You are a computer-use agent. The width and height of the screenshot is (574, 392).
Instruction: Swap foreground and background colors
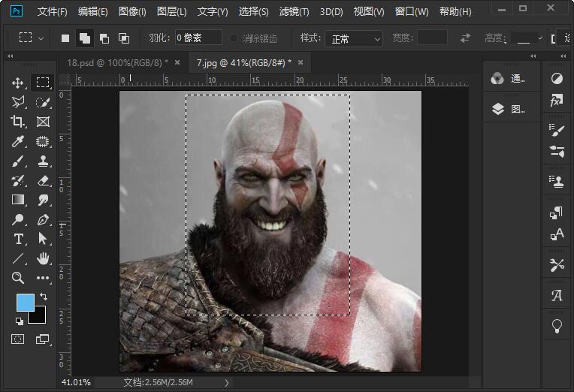[x=44, y=296]
